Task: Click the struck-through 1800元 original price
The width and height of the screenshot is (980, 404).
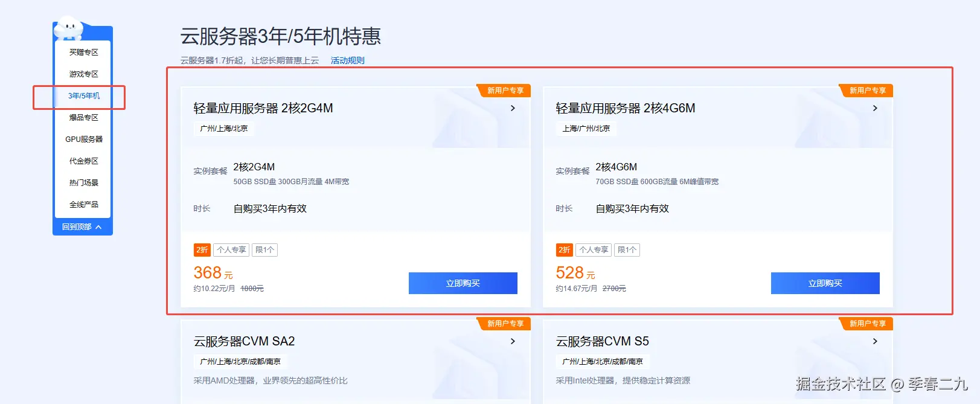Action: coord(252,289)
